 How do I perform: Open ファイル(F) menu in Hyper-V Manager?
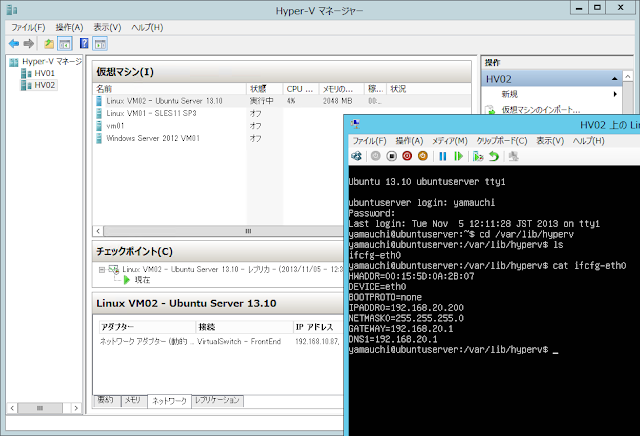coord(28,27)
